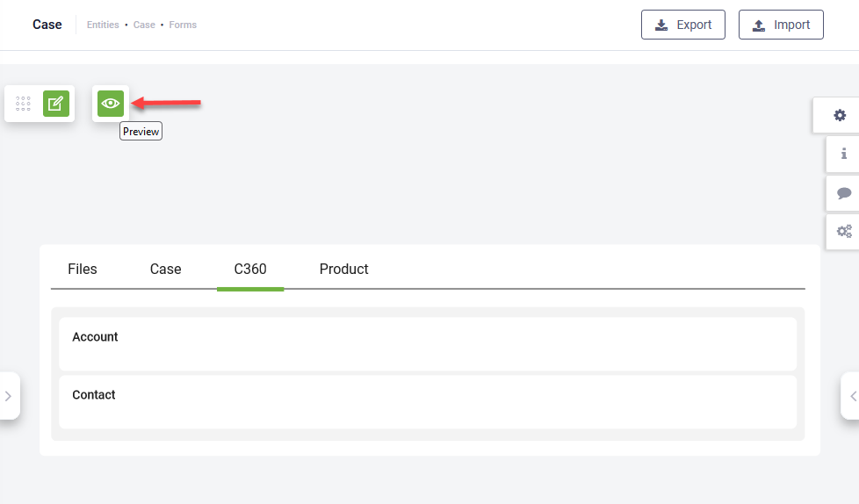Click the dotted drag handle grid icon

tap(24, 104)
